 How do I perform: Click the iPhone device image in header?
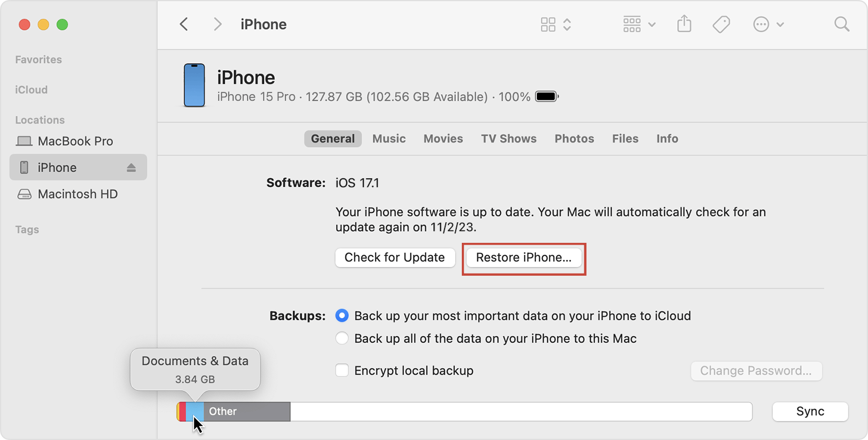[194, 85]
